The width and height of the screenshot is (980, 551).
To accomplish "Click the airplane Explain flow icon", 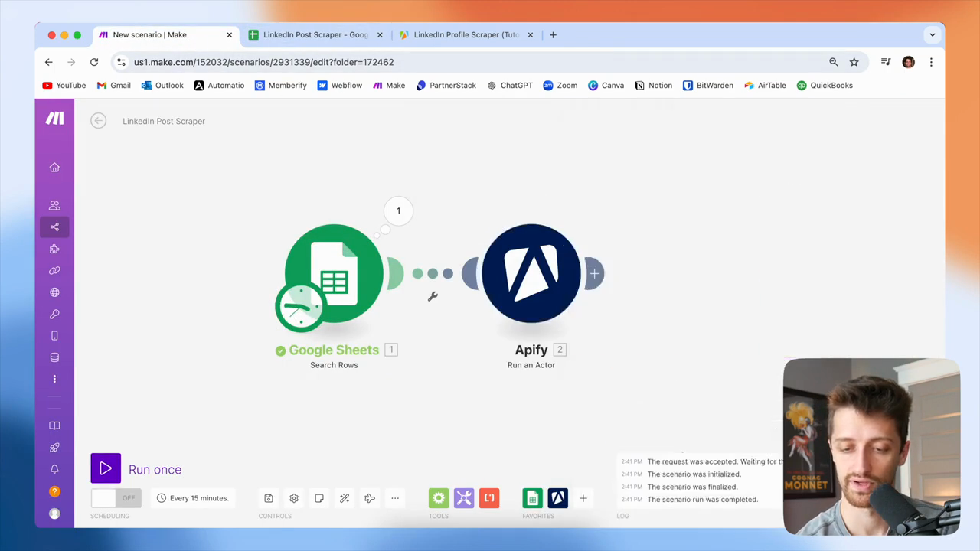I will pos(370,498).
